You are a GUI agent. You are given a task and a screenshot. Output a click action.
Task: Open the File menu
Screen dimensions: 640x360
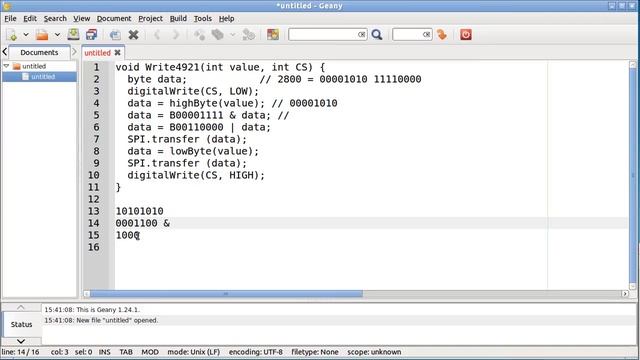pos(10,18)
